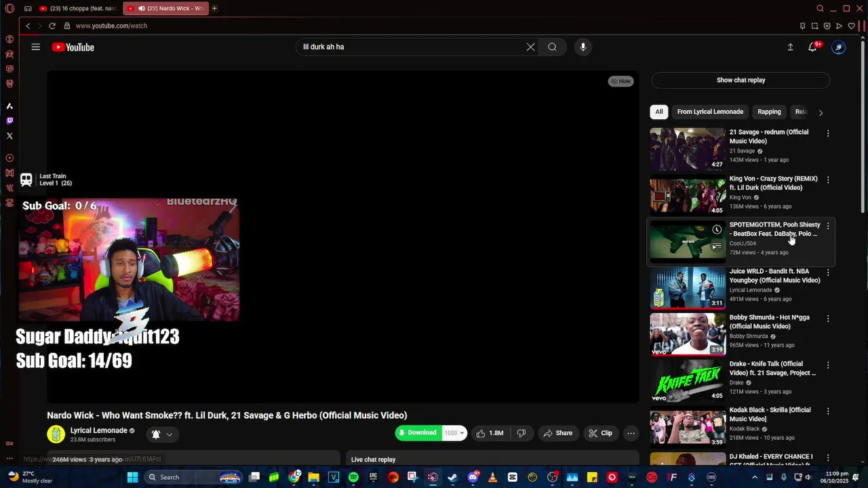Screen dimensions: 868x488
Task: Go to the YouTube home logo
Action: 73,47
